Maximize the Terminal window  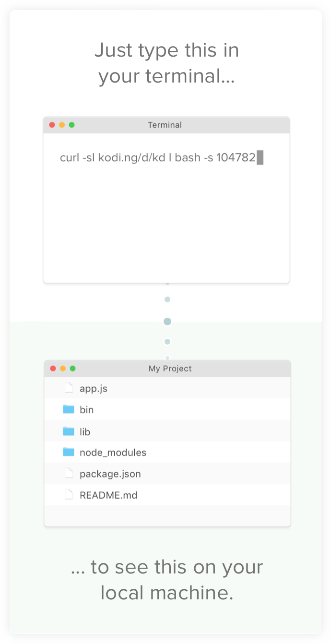coord(72,125)
